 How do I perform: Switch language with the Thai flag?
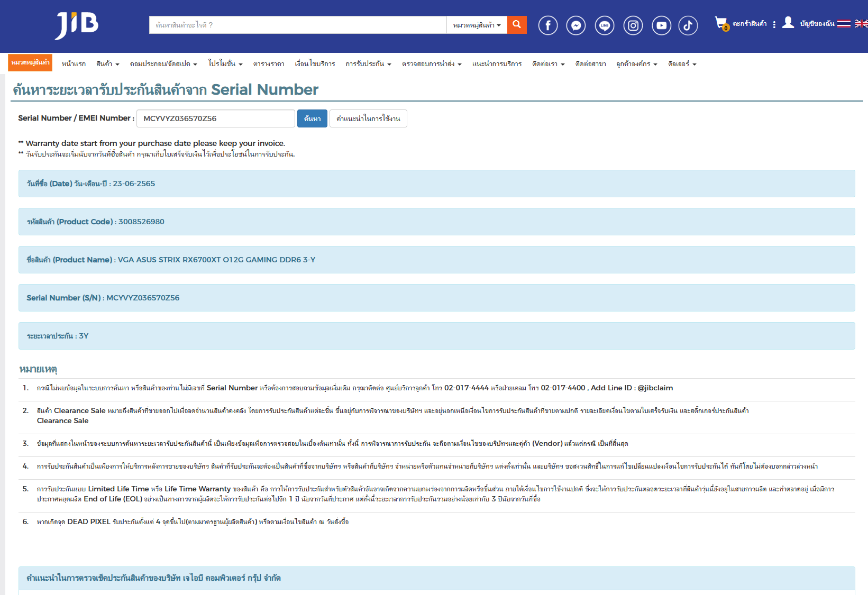point(844,24)
